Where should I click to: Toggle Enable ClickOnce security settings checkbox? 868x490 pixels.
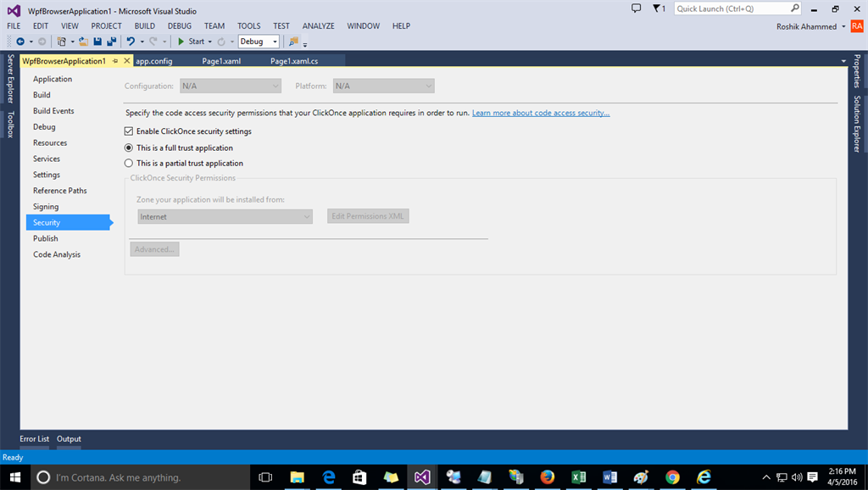129,131
